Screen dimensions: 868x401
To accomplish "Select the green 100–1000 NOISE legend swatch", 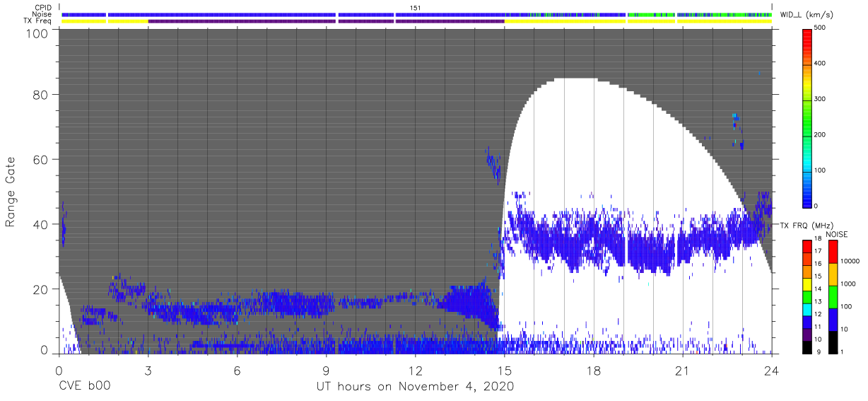I will click(833, 296).
